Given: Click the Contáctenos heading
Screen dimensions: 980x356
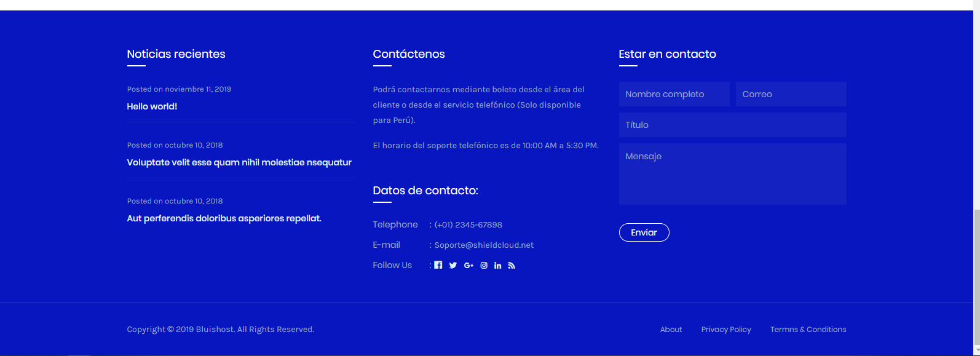Looking at the screenshot, I should point(409,54).
